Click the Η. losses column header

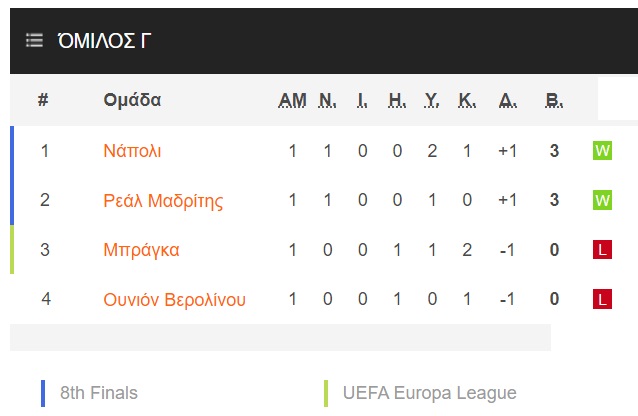(397, 100)
